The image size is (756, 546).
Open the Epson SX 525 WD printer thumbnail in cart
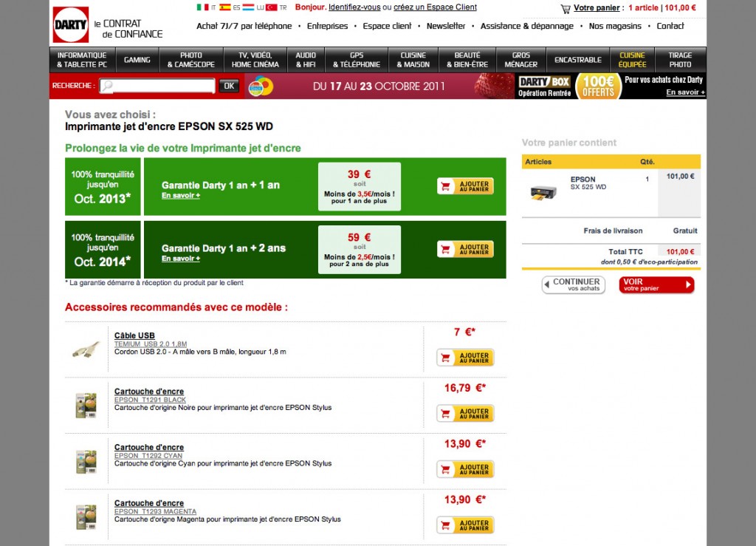[543, 192]
